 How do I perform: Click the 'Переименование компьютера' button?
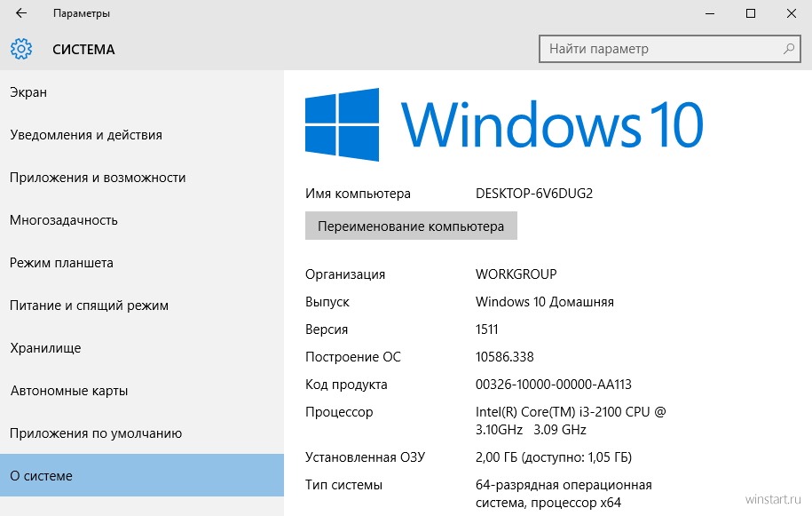411,226
